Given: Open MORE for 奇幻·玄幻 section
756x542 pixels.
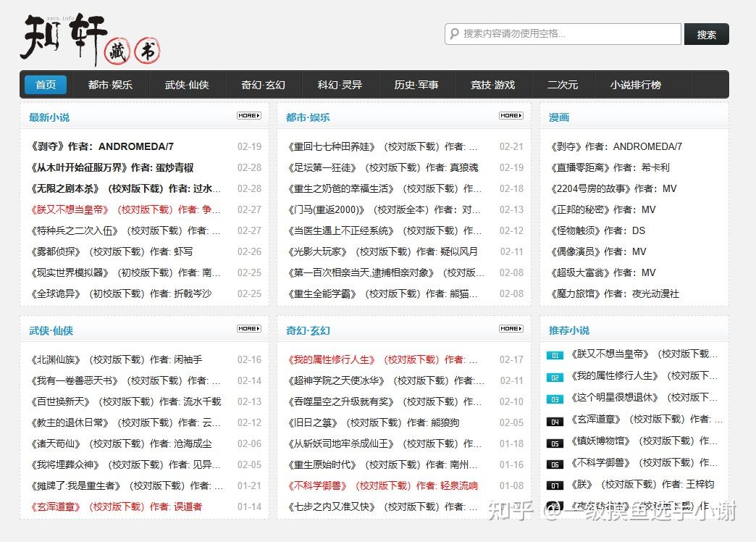Looking at the screenshot, I should 511,329.
